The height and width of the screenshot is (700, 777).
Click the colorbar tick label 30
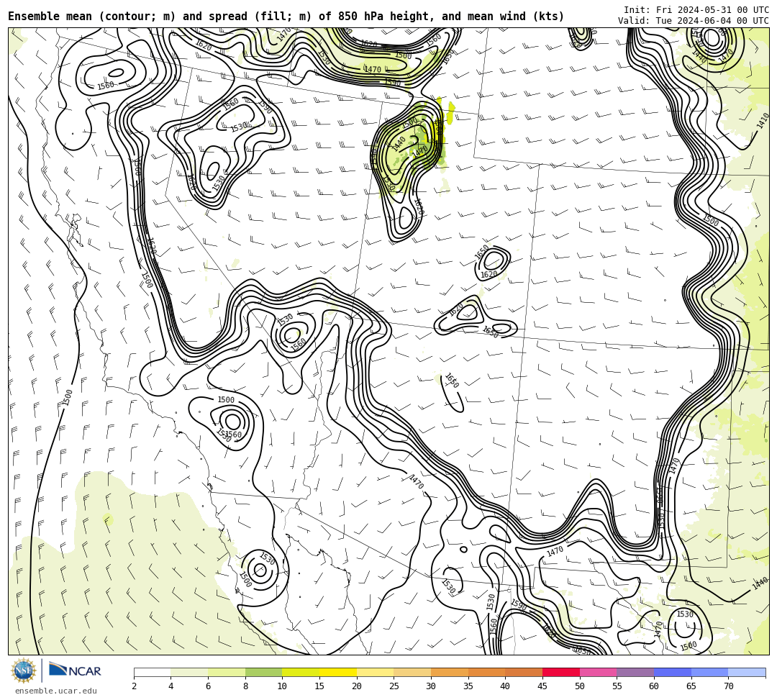[431, 686]
